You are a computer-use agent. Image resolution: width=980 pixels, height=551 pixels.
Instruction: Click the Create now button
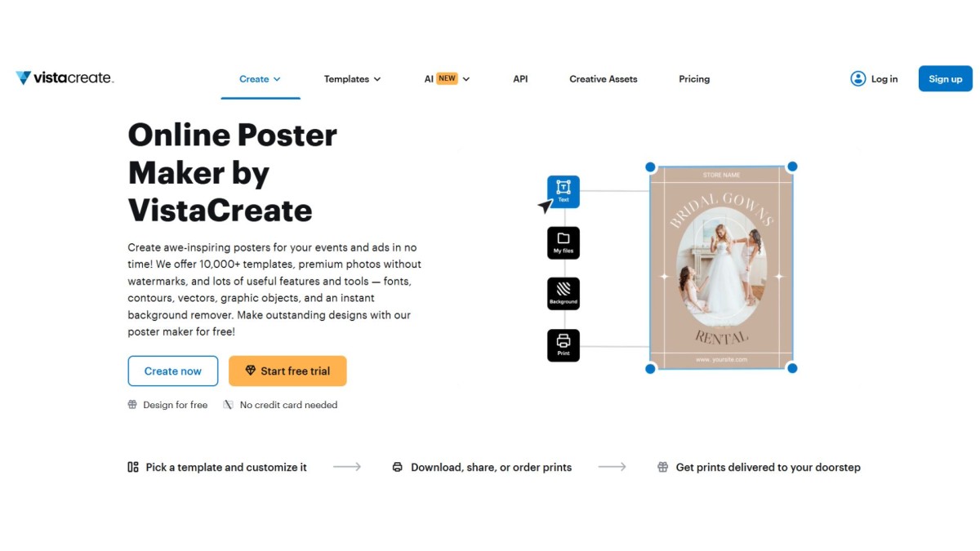(x=173, y=371)
